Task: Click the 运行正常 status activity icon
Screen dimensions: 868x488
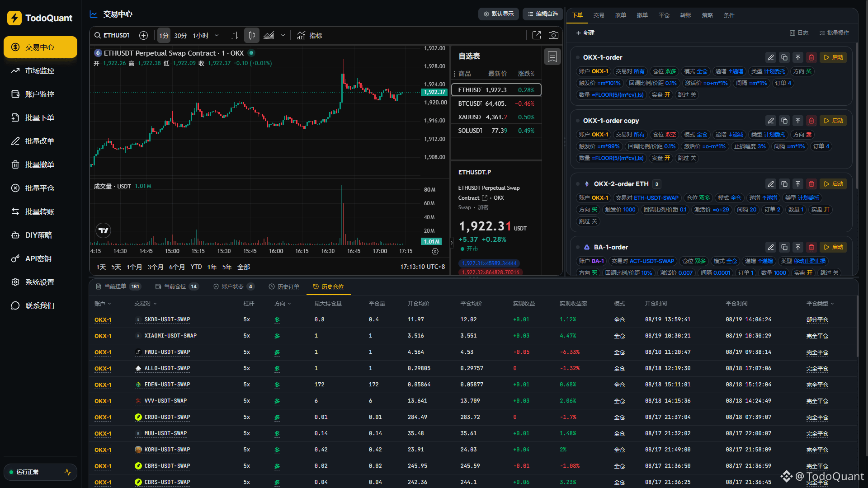Action: tap(68, 472)
